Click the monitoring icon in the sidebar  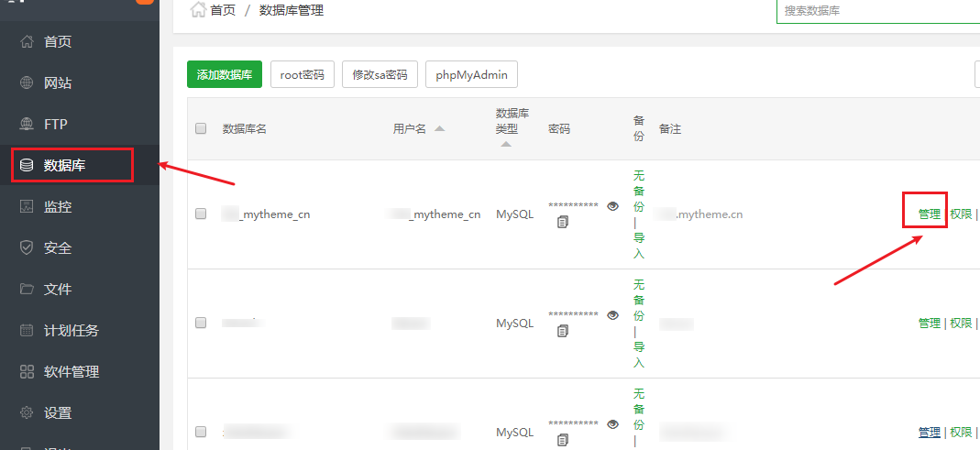pyautogui.click(x=27, y=206)
